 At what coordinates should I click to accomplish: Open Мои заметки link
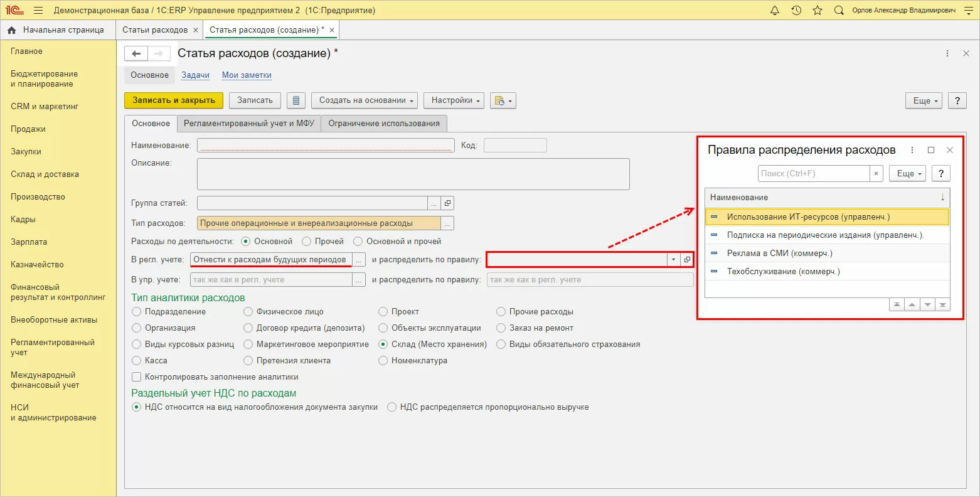[247, 75]
